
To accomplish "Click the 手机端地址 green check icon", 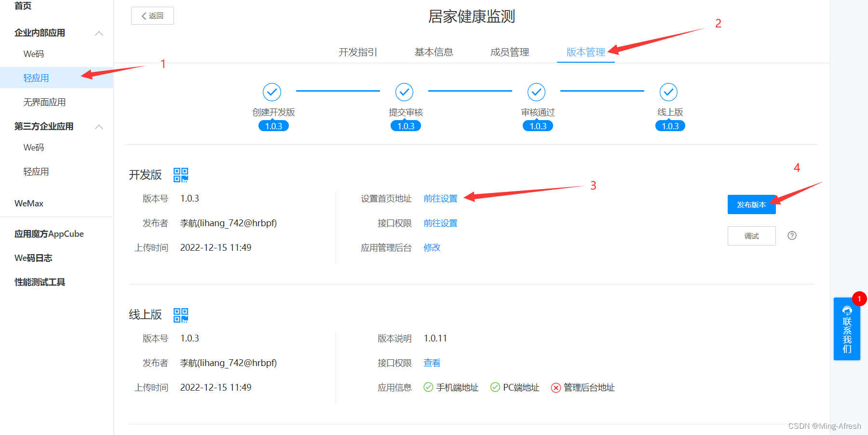I will click(428, 387).
